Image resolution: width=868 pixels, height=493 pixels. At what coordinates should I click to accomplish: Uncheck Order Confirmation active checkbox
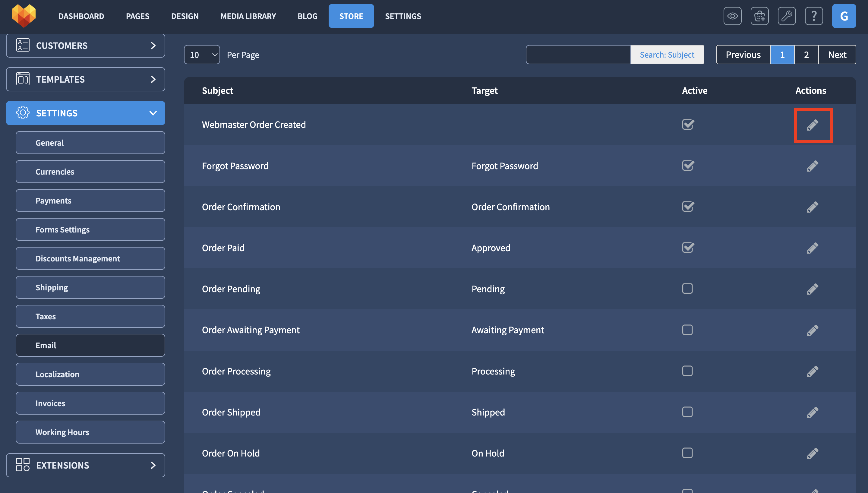pyautogui.click(x=688, y=207)
